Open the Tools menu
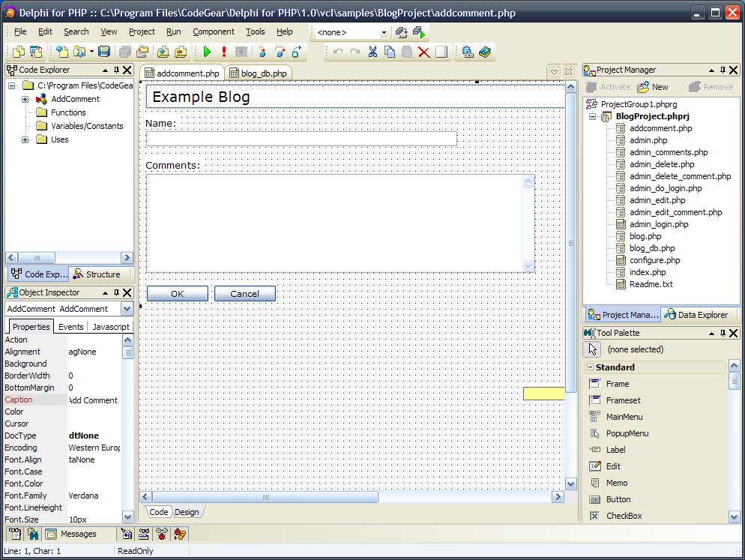This screenshot has height=560, width=745. click(255, 31)
